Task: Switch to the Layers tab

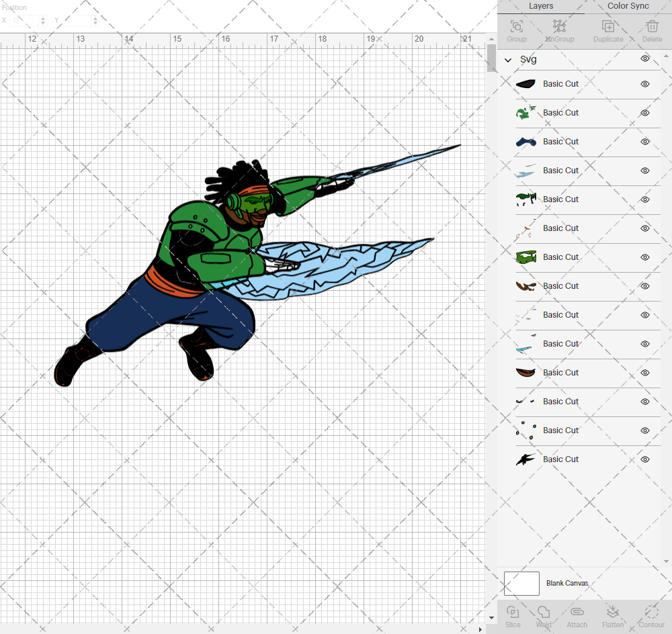Action: 541,6
